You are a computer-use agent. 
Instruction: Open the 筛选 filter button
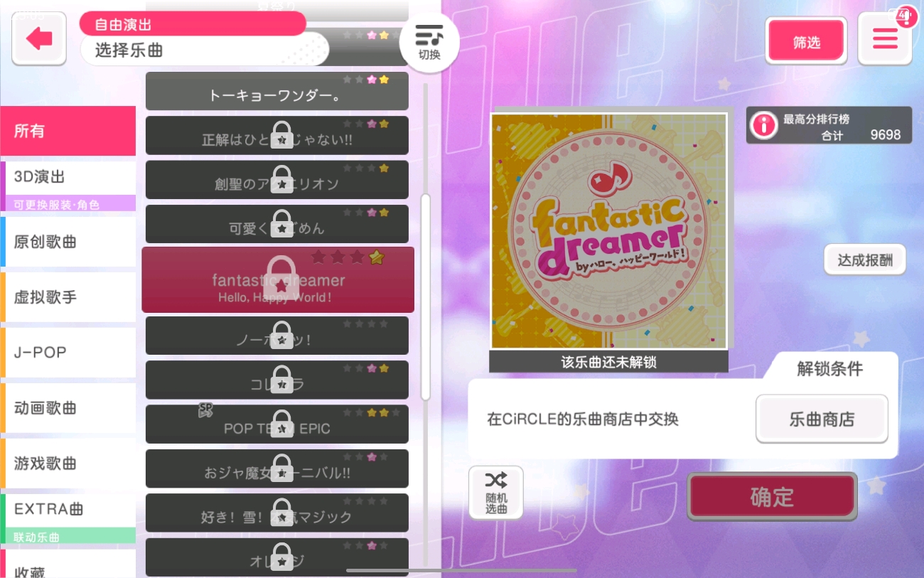[806, 41]
